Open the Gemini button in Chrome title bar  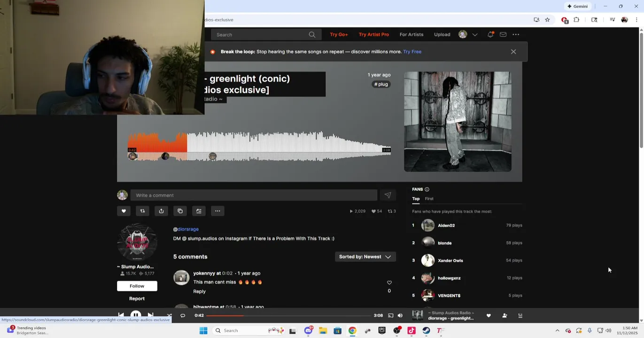coord(577,6)
